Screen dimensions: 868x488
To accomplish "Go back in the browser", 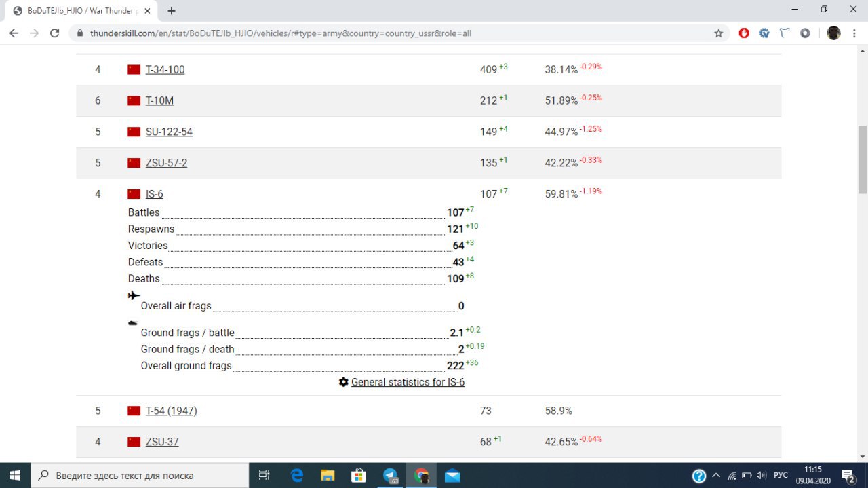I will pos(14,33).
